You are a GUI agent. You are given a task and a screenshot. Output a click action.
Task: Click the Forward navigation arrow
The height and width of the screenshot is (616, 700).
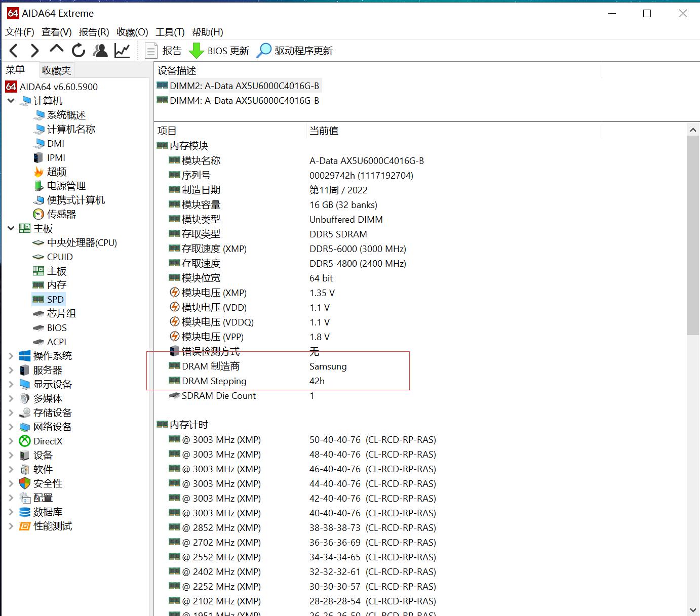click(x=34, y=51)
